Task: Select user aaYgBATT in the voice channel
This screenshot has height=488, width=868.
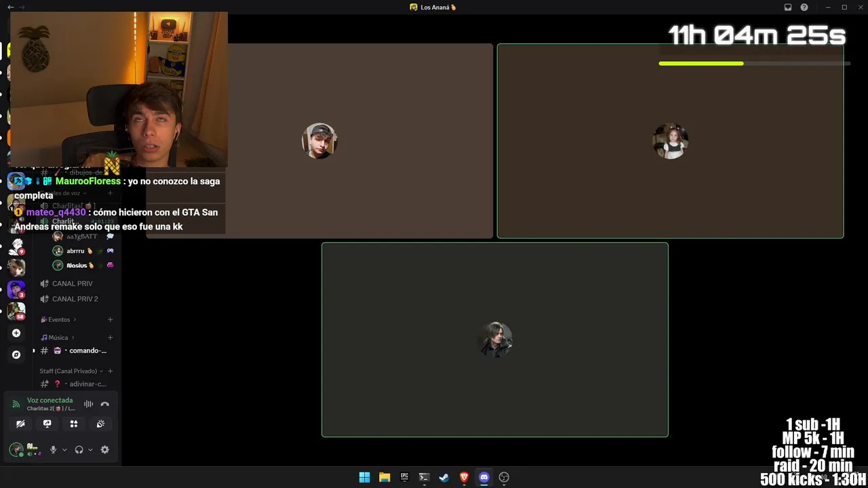Action: pos(83,237)
